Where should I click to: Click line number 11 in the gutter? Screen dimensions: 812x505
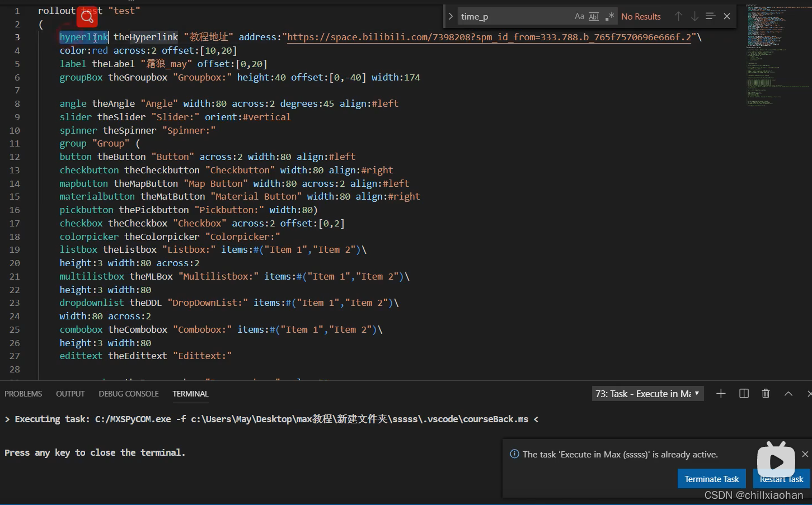15,144
